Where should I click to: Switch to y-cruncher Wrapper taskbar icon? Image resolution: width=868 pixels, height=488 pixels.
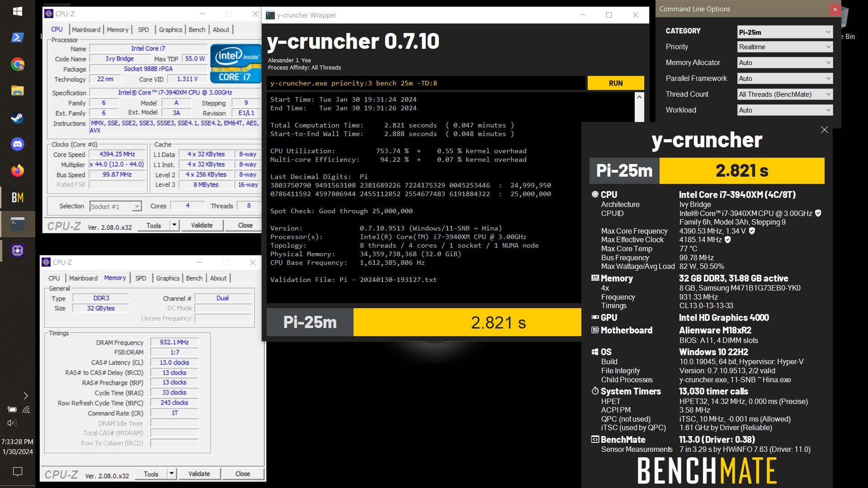point(18,224)
